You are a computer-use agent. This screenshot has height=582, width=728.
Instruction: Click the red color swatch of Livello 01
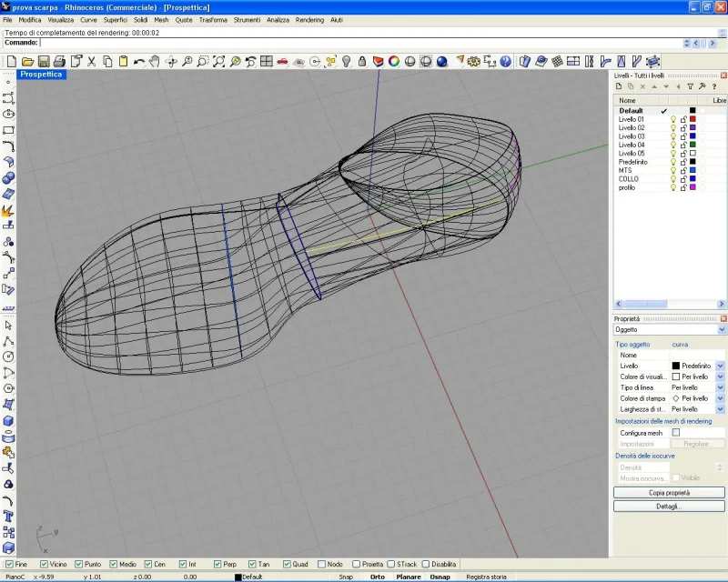(x=693, y=119)
